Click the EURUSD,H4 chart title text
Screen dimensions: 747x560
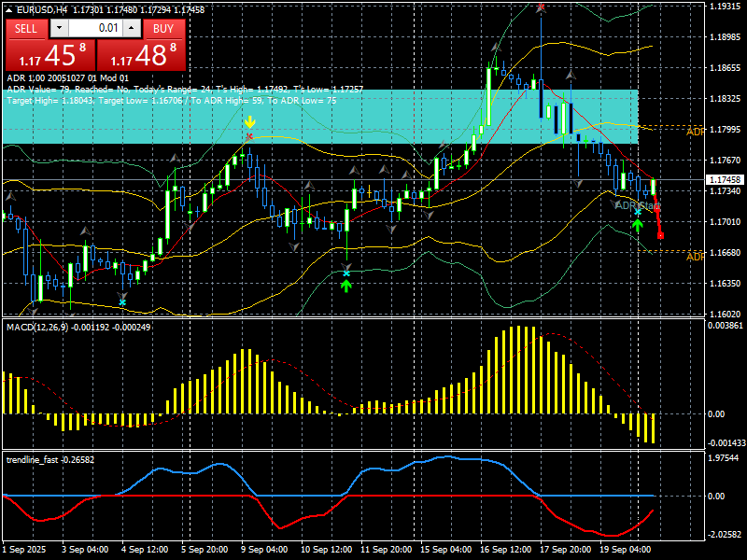point(42,9)
